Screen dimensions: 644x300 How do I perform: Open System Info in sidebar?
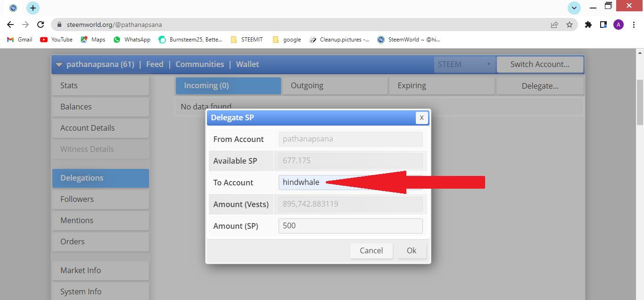point(100,292)
